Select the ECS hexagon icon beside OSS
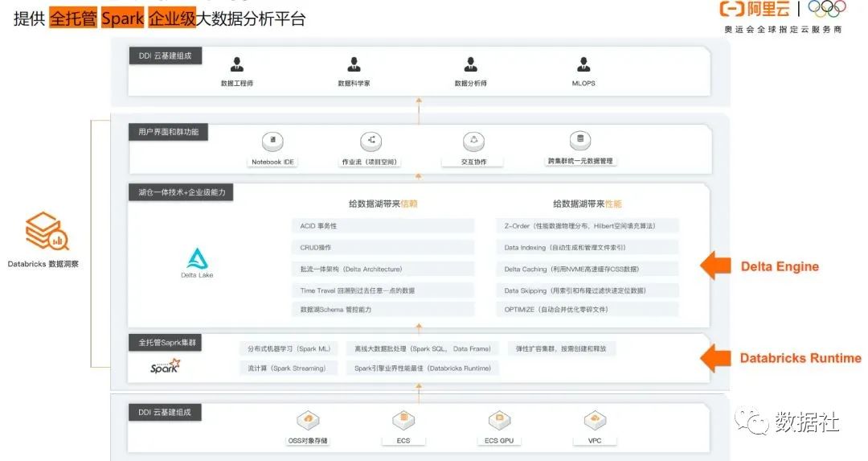Image resolution: width=868 pixels, height=461 pixels. (403, 420)
